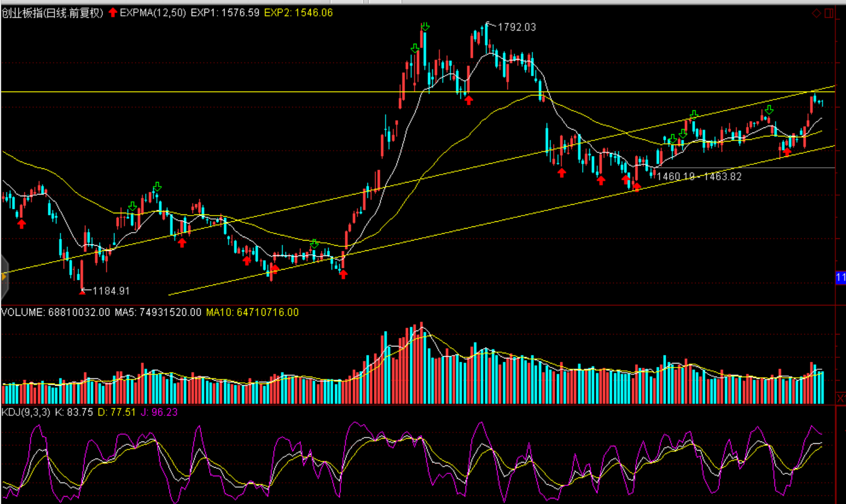Select the 创业板指 chart title label
This screenshot has width=846, height=504.
(52, 13)
